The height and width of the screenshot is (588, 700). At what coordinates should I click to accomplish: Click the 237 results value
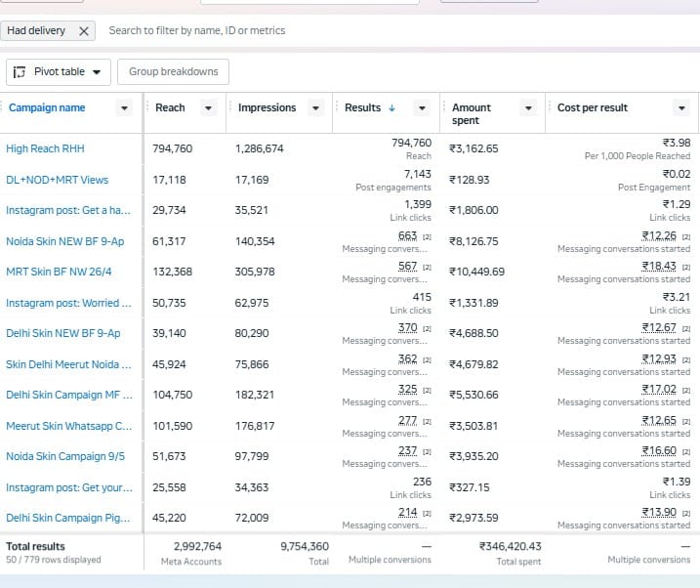coord(407,451)
